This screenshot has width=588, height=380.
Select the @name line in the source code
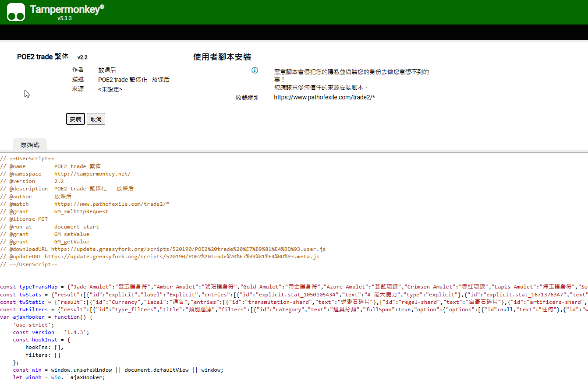[50, 166]
